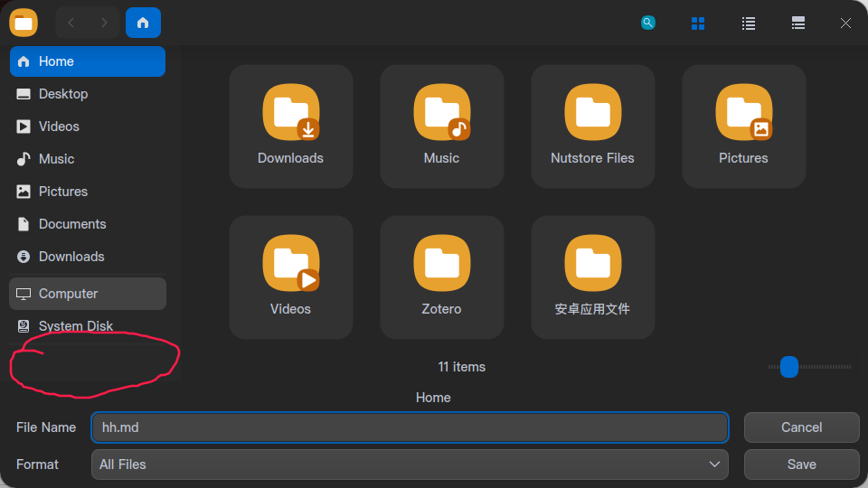Open the Format All Files dropdown

(410, 465)
